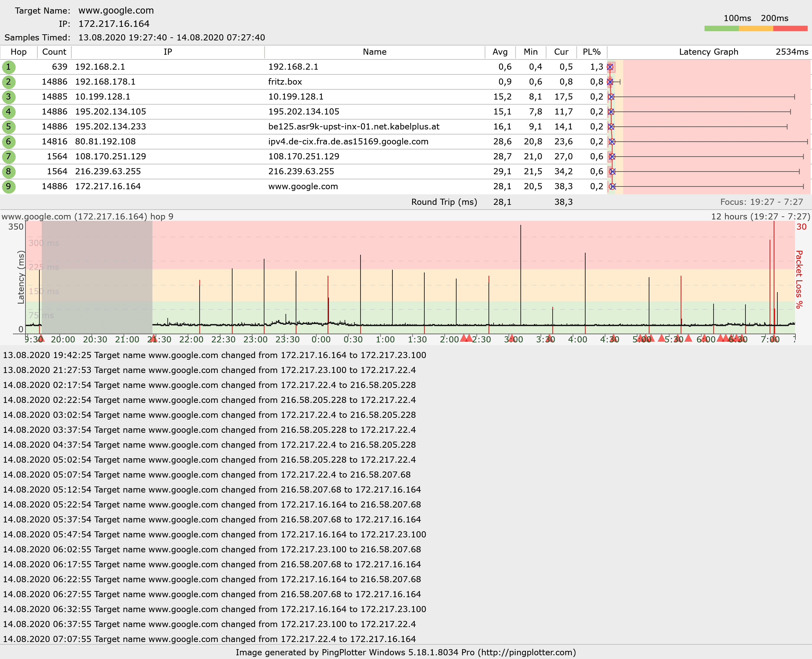Click the tallest latency spike near 3:00

(x=521, y=275)
